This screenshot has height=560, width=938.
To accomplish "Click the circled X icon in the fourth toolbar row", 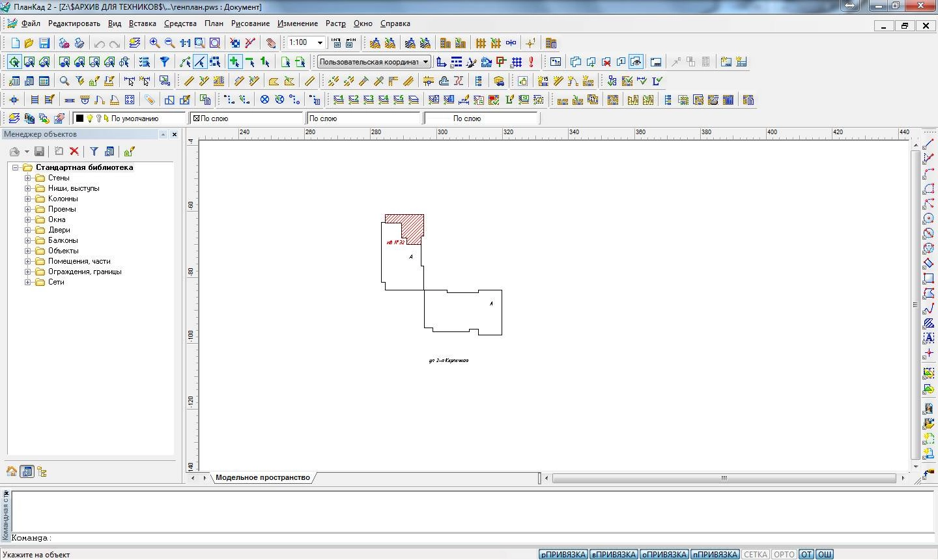I will click(264, 100).
